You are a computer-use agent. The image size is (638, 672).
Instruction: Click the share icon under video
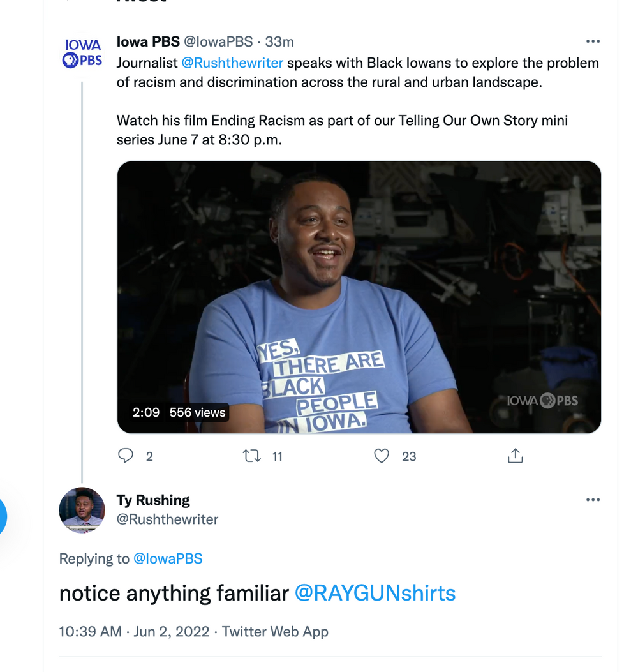(515, 456)
